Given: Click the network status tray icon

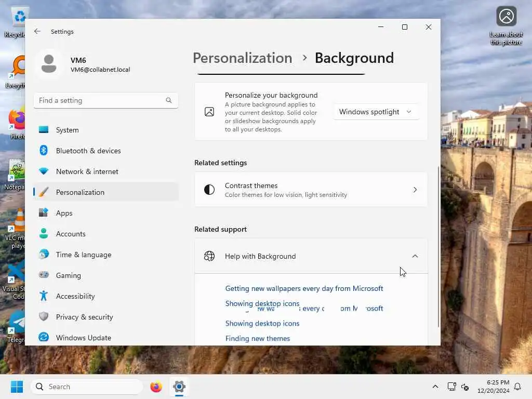Looking at the screenshot, I should click(451, 387).
